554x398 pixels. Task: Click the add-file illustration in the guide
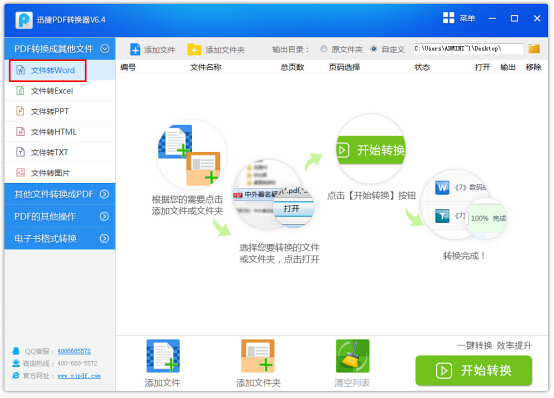click(x=191, y=154)
